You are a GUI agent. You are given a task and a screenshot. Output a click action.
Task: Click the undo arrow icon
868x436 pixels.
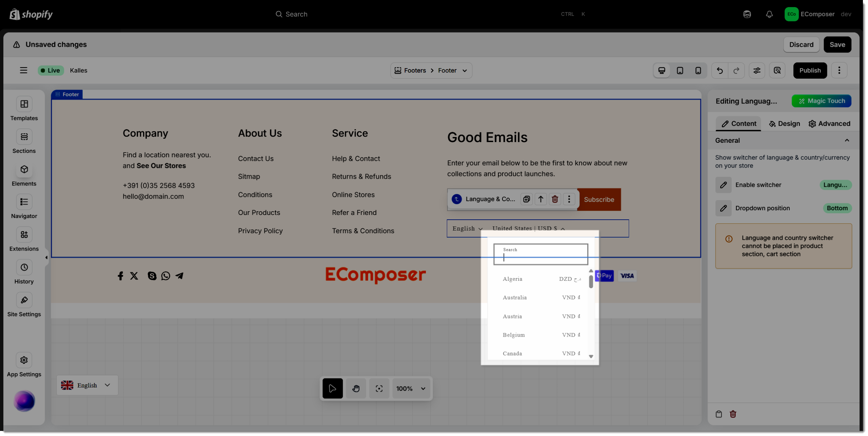(x=719, y=71)
